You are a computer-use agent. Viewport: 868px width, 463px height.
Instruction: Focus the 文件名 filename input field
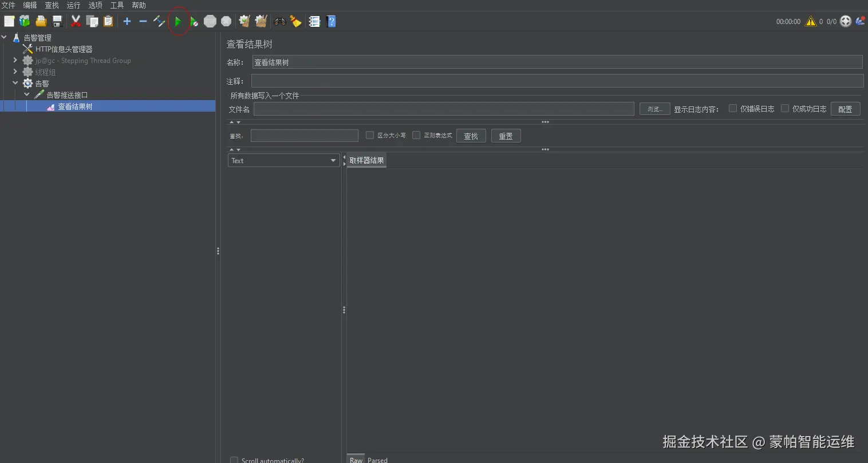pyautogui.click(x=444, y=109)
